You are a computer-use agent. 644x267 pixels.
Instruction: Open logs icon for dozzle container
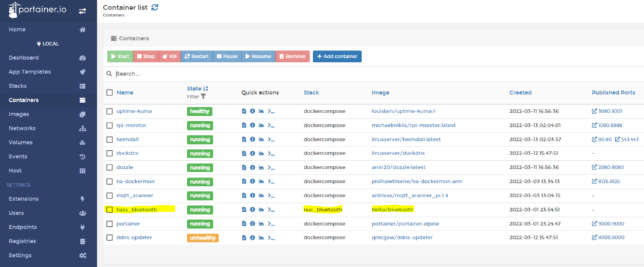pyautogui.click(x=244, y=167)
